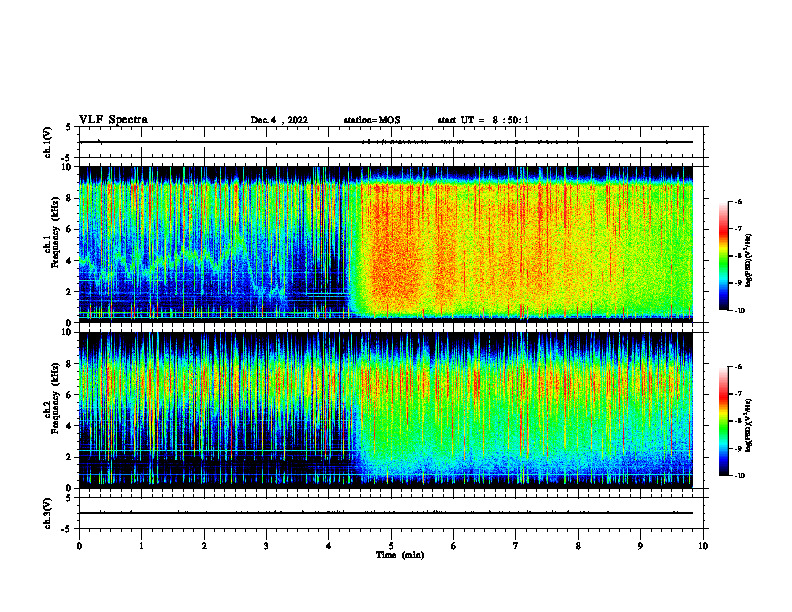Click "-6" on the ch.2 color bar
The image size is (792, 612).
tap(738, 367)
